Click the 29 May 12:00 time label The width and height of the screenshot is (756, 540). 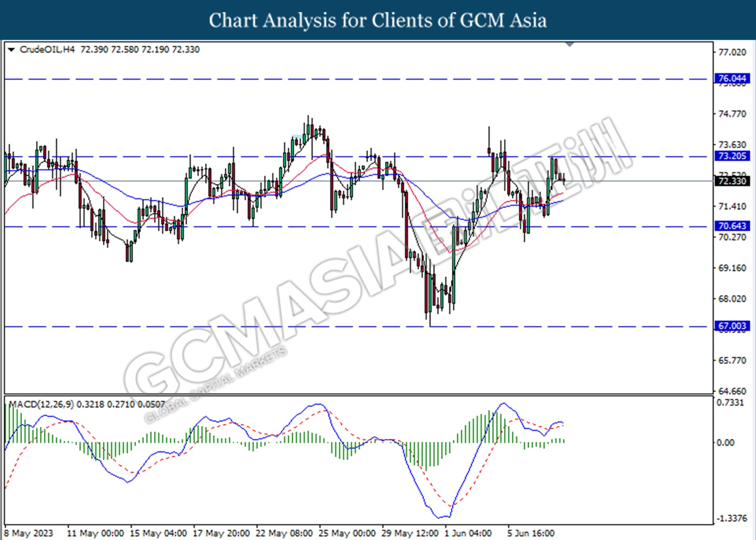[x=410, y=533]
